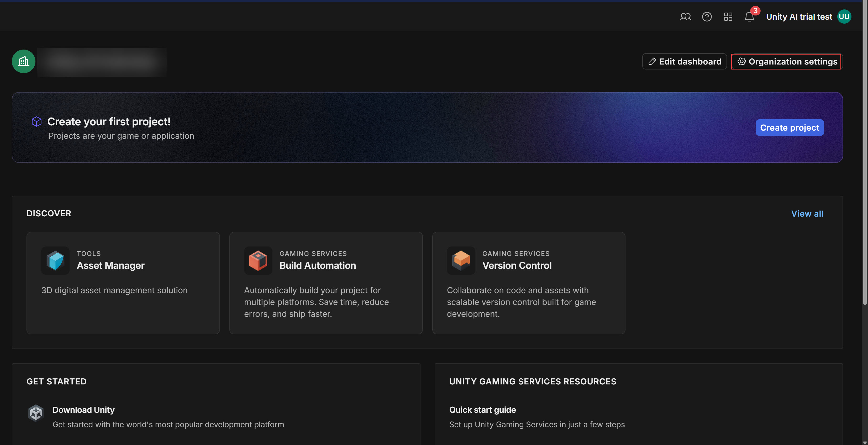868x445 pixels.
Task: Click 'Projects are your game or application' text
Action: click(121, 136)
